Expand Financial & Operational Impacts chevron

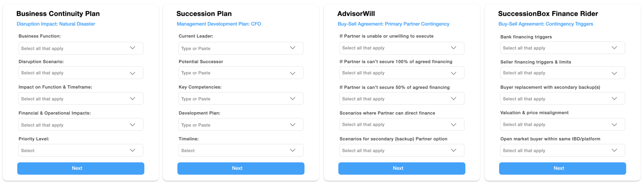[132, 125]
